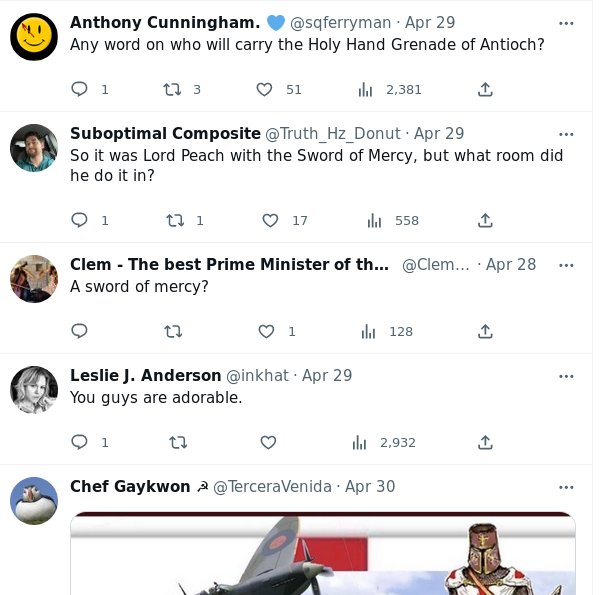Image resolution: width=600 pixels, height=595 pixels.
Task: Reply to Clem's sword of mercy tweet
Action: 80,331
